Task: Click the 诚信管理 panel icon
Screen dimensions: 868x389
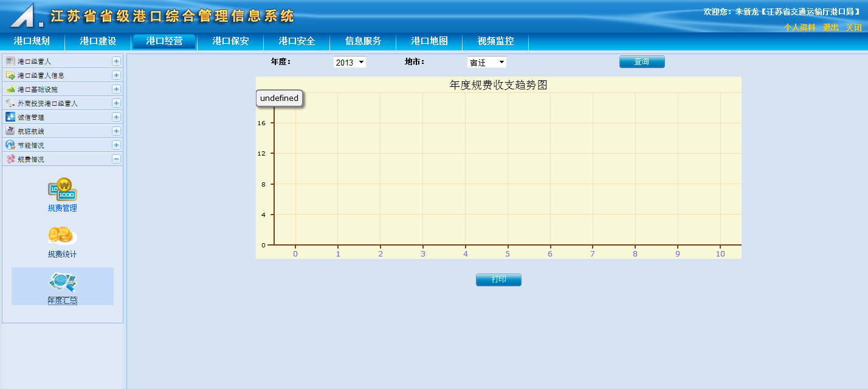Action: point(10,117)
